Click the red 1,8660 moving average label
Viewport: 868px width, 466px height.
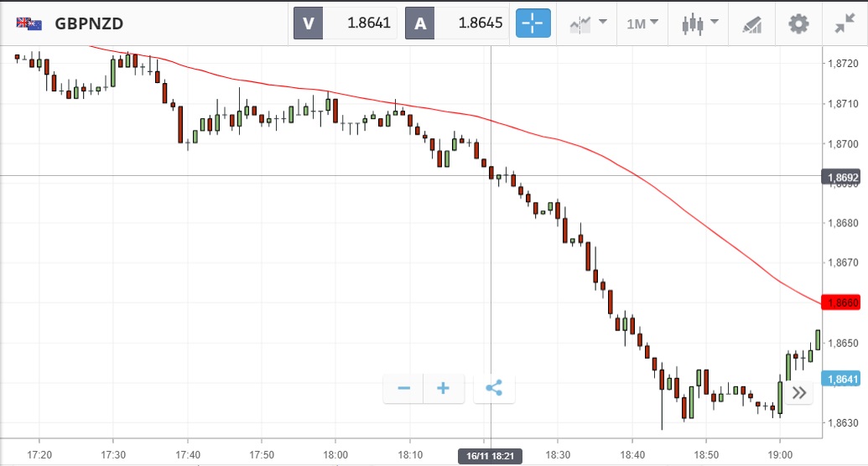pos(842,302)
